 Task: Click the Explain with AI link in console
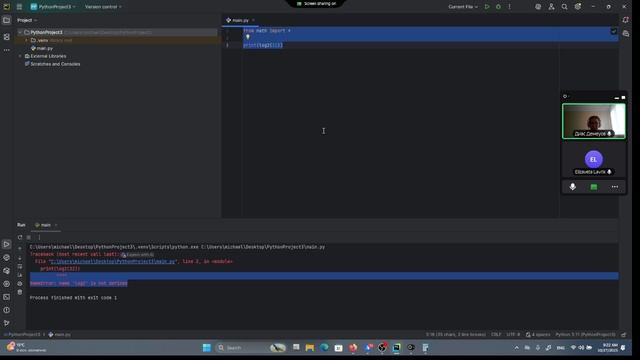(138, 255)
